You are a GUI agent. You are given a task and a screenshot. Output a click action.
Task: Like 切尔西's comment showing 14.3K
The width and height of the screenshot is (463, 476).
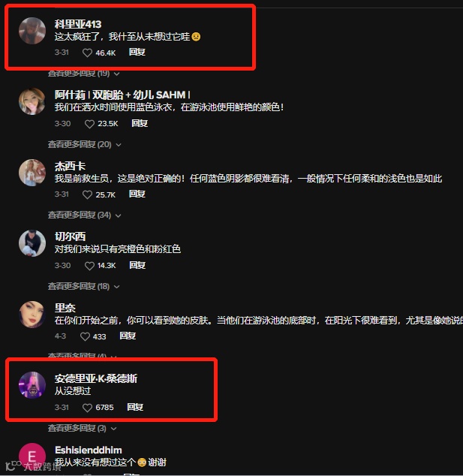click(x=89, y=266)
